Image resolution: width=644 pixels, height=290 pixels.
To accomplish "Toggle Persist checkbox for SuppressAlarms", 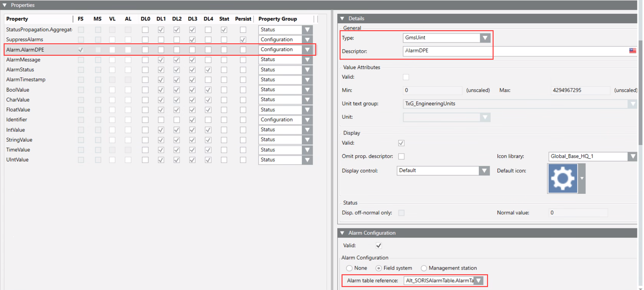I will [x=243, y=40].
